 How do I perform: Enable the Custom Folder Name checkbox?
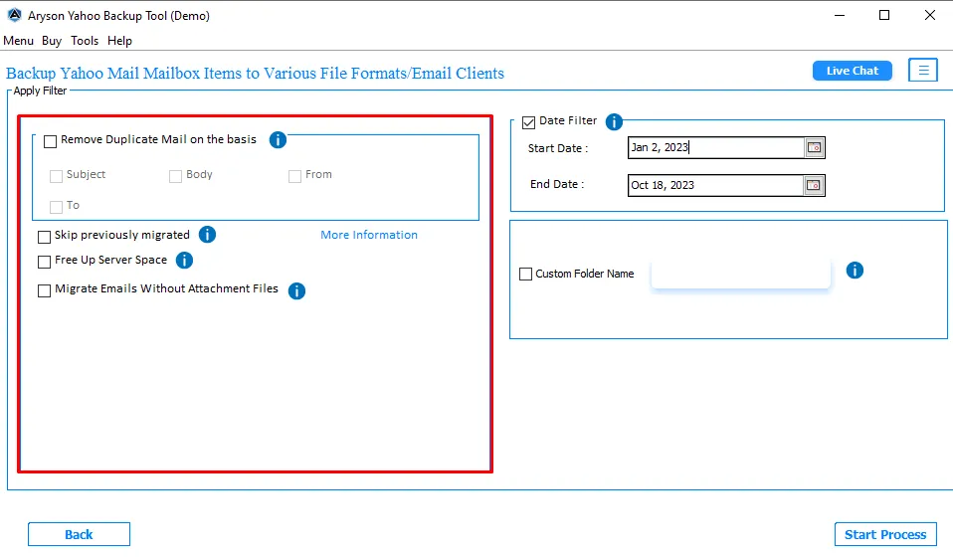tap(525, 275)
